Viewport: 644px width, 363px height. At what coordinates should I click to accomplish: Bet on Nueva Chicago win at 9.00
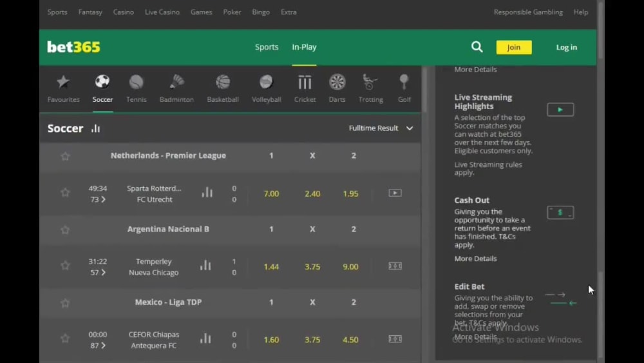click(350, 267)
